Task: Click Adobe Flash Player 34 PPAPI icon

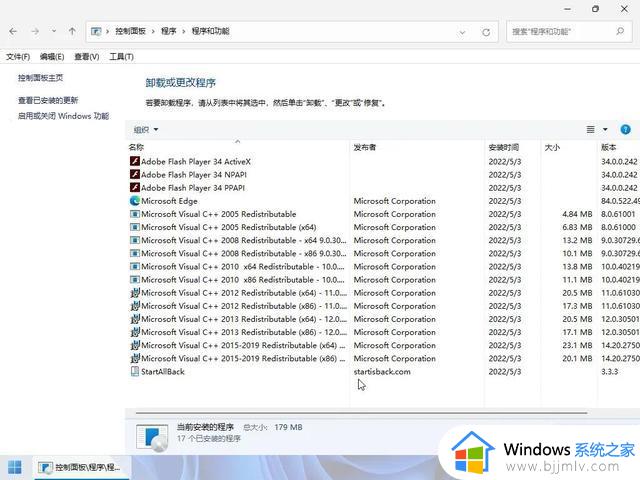Action: point(135,187)
